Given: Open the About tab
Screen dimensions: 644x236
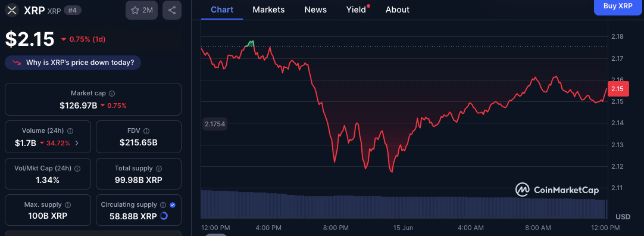Looking at the screenshot, I should [397, 10].
